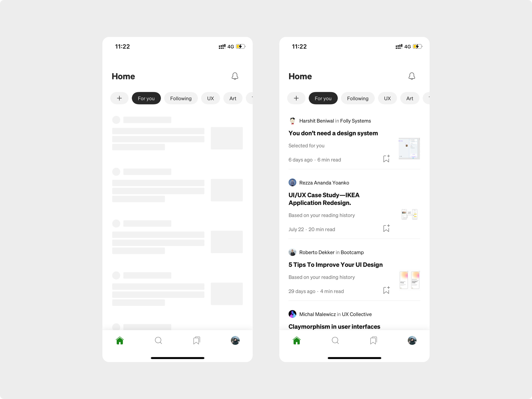Tap the home icon in bottom navigation
The height and width of the screenshot is (399, 532).
[119, 340]
